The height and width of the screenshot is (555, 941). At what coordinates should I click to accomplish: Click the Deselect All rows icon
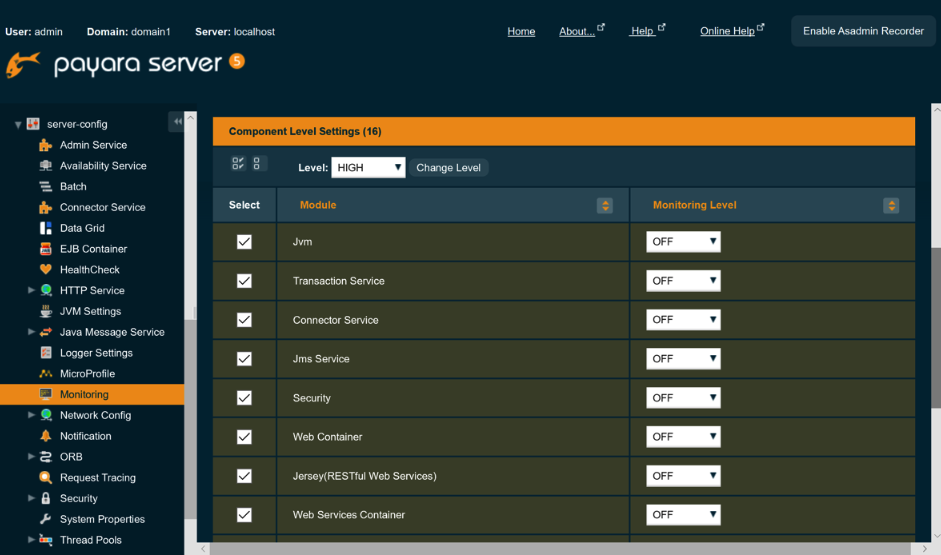(257, 164)
